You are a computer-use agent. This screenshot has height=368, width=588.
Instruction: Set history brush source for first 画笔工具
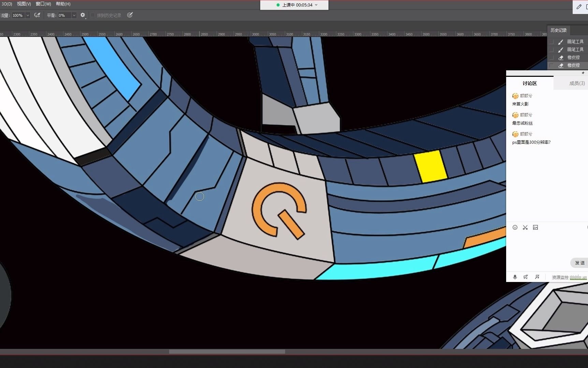[552, 42]
